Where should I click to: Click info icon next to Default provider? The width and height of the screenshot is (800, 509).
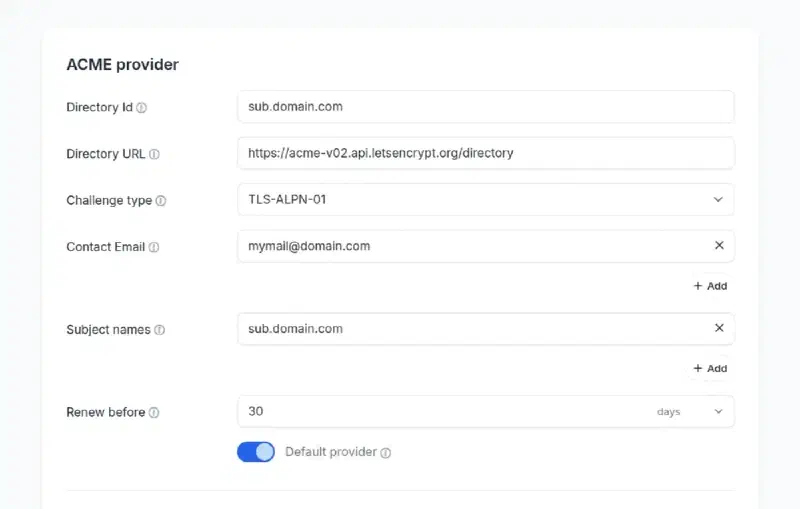(386, 453)
